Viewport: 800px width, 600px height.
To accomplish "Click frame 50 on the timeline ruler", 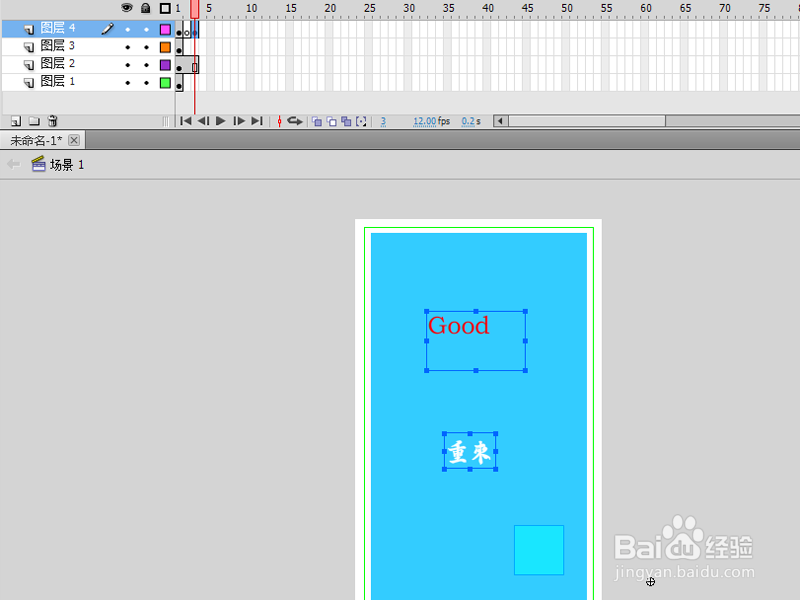I will (565, 9).
